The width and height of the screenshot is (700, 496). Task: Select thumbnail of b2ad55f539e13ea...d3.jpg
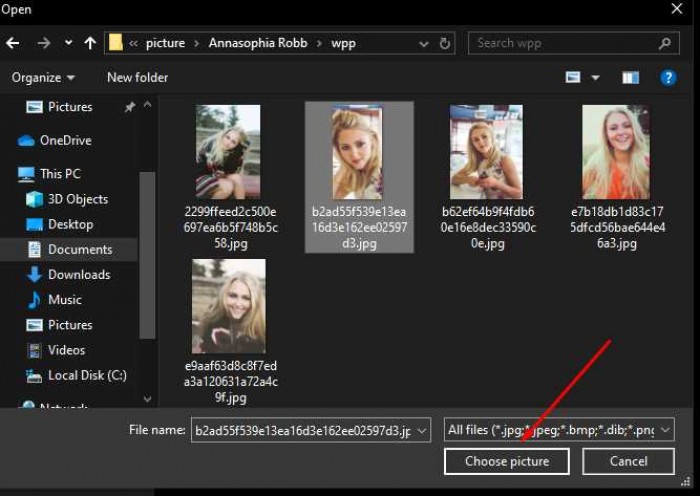357,153
